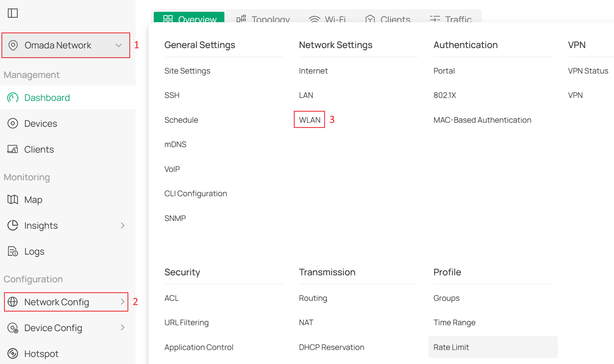This screenshot has width=614, height=364.
Task: Open URL Filtering
Action: 186,323
